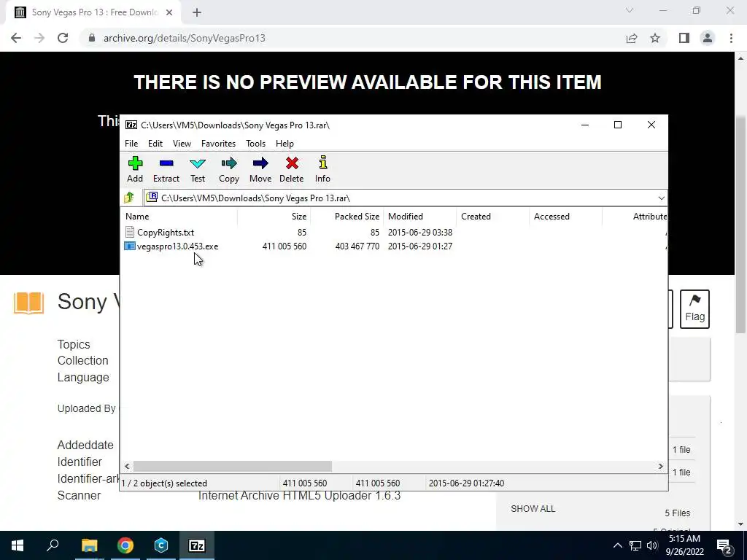This screenshot has width=747, height=560.
Task: Open the Help menu in 7-Zip
Action: [x=285, y=144]
